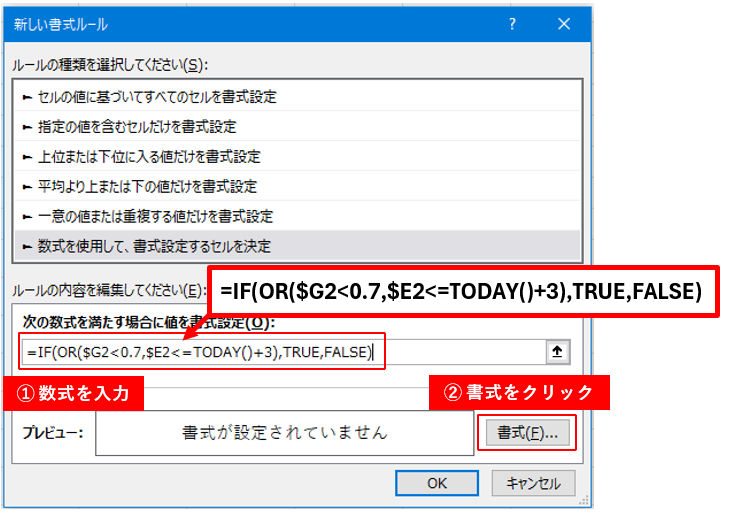Open format settings with 書式(F)... button
The height and width of the screenshot is (518, 731).
[x=527, y=433]
